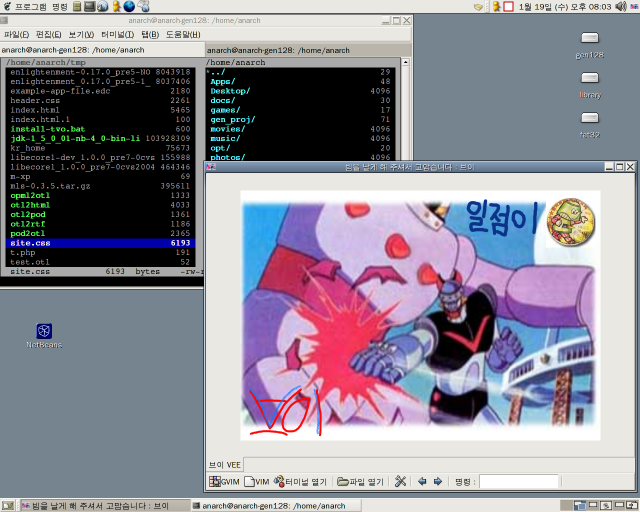Click the red square applet icon
Screen dimensions: 640x512
click(509, 7)
